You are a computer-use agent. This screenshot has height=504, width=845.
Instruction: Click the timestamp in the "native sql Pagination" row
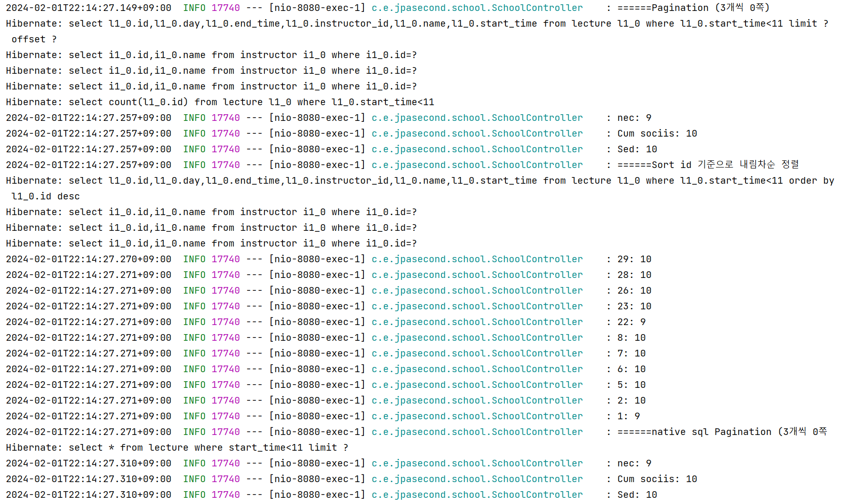pyautogui.click(x=89, y=432)
